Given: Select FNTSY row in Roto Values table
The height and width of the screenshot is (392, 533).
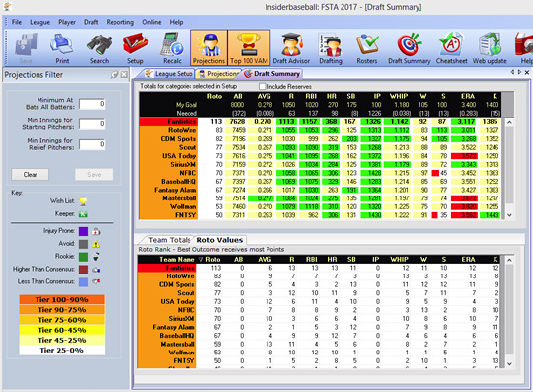Looking at the screenshot, I should tap(320, 360).
